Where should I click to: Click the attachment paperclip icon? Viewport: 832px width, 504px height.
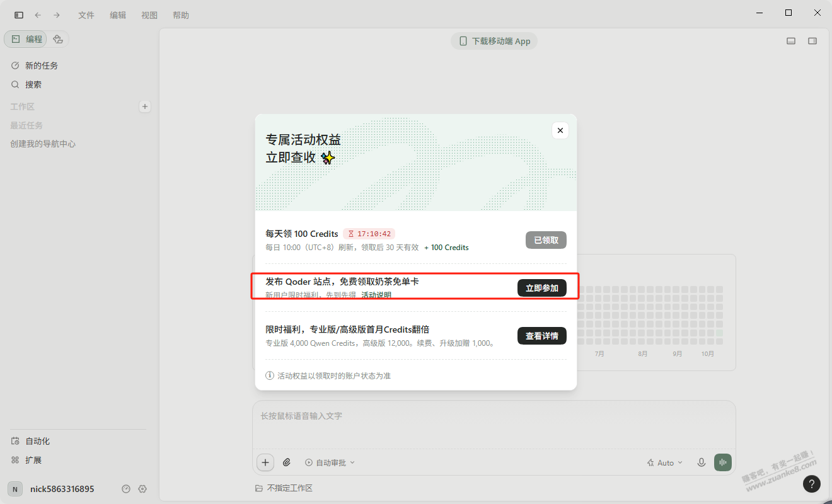pyautogui.click(x=287, y=462)
